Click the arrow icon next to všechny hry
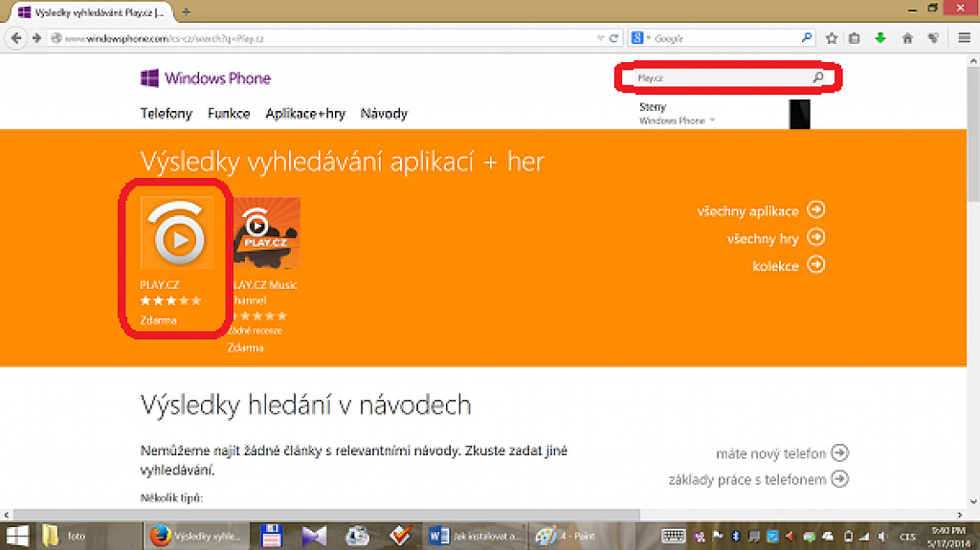Screen dimensions: 980x550 815,237
